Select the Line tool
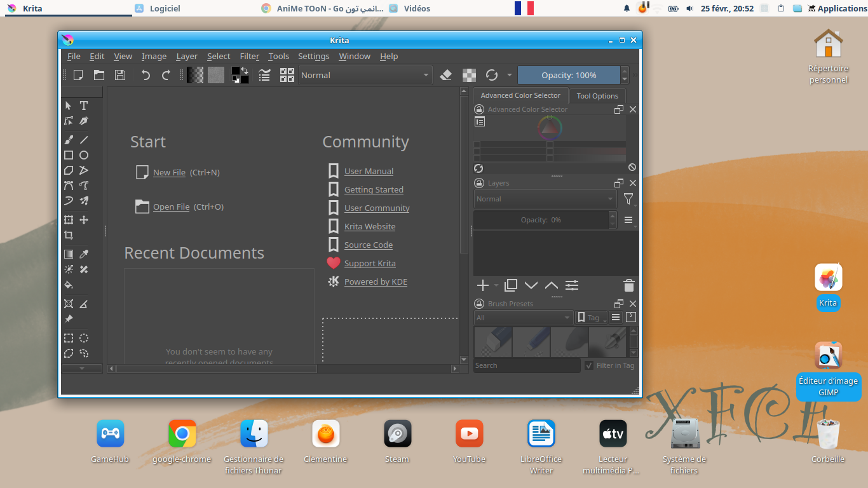Screen dimensions: 868x488 click(83, 140)
